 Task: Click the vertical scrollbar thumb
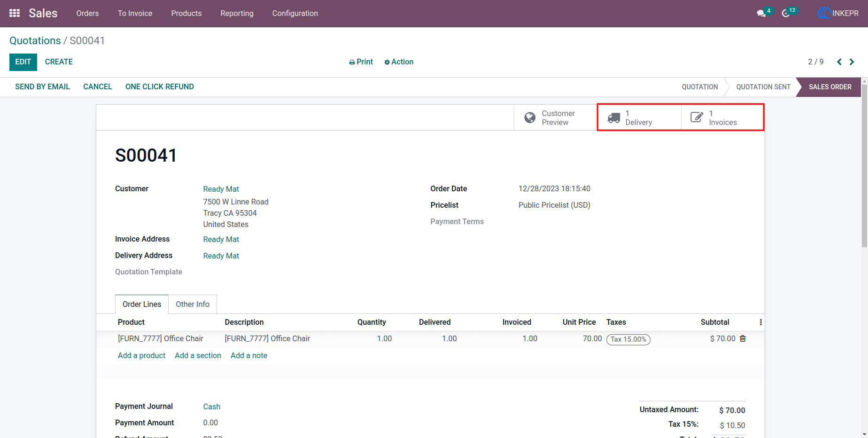[864, 166]
